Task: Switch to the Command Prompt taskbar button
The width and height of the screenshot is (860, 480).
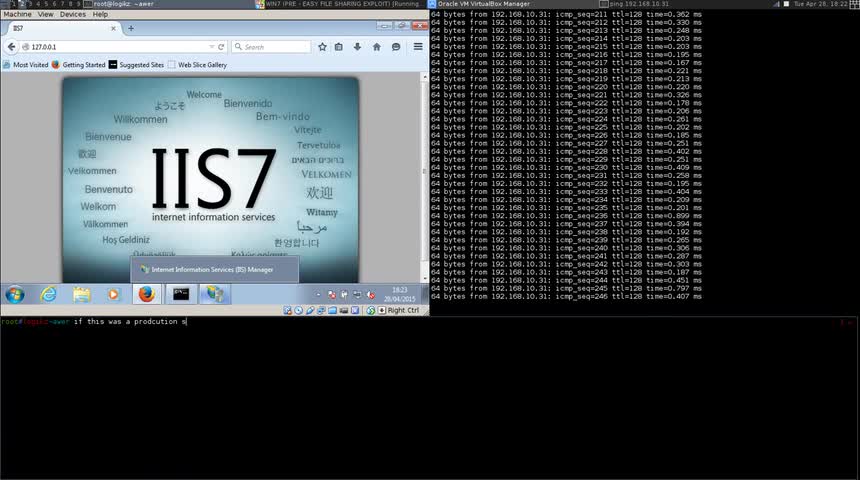Action: coord(181,295)
